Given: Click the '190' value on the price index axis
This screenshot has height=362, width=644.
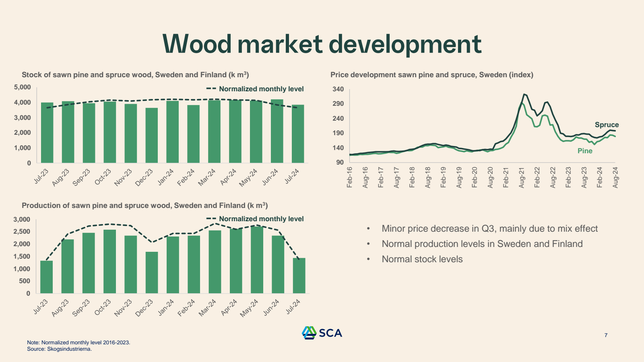Looking at the screenshot, I should (x=338, y=133).
